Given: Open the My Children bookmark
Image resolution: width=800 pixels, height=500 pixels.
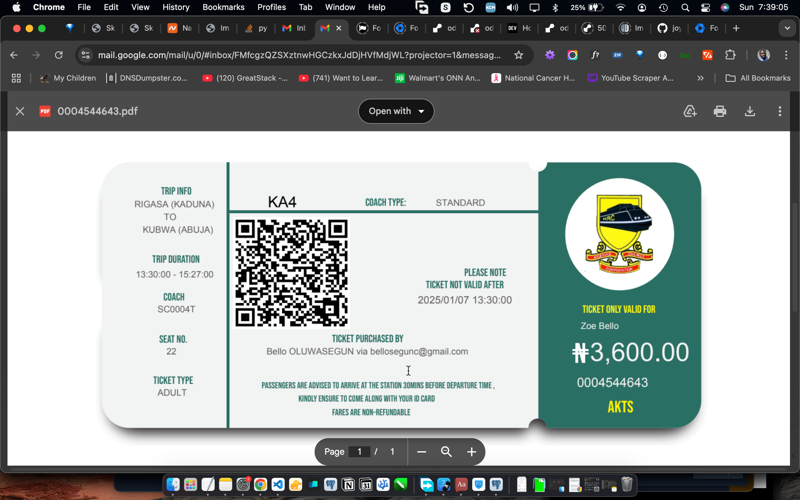Looking at the screenshot, I should [67, 78].
